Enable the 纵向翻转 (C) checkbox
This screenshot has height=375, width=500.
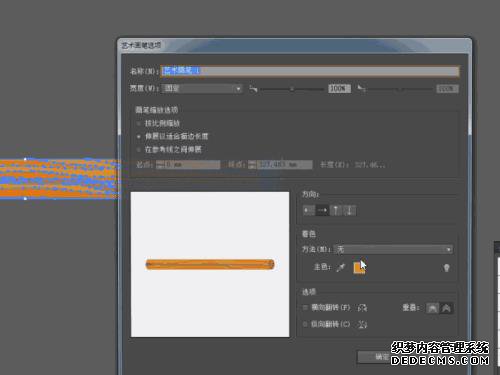[305, 324]
